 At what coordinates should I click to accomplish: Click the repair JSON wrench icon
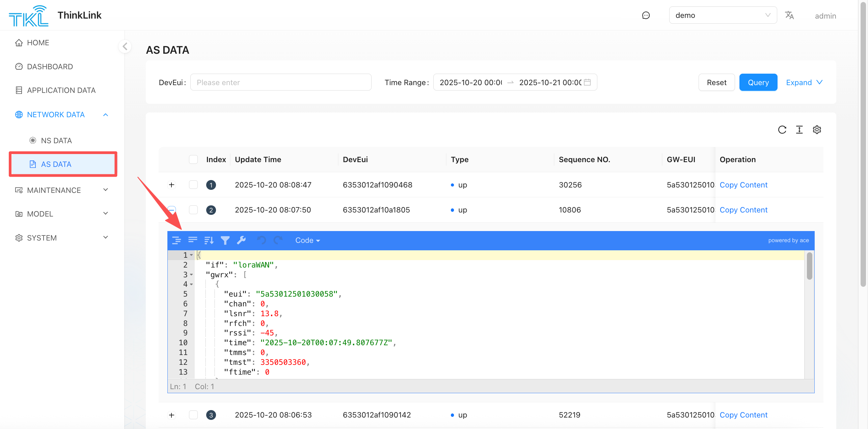pos(241,240)
